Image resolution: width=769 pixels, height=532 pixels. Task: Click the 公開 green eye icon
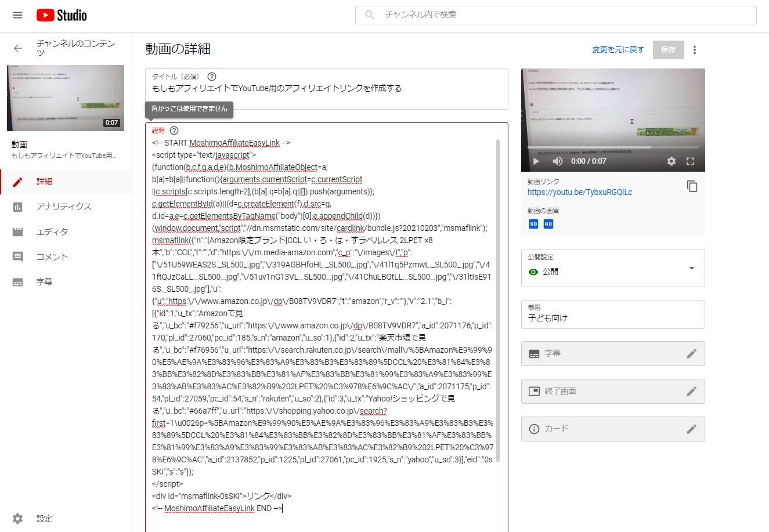coord(533,272)
